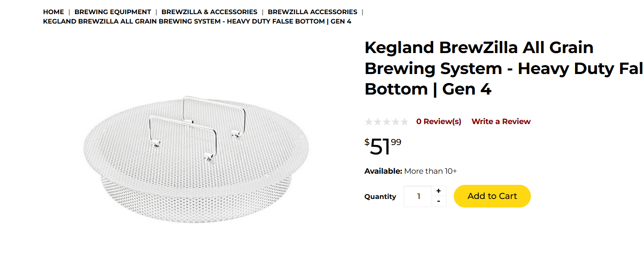Focus the Quantity input field
This screenshot has width=644, height=255.
pos(418,196)
